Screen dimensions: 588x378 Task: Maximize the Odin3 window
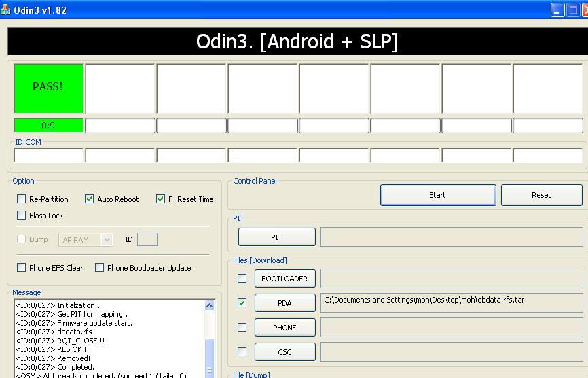[x=573, y=10]
